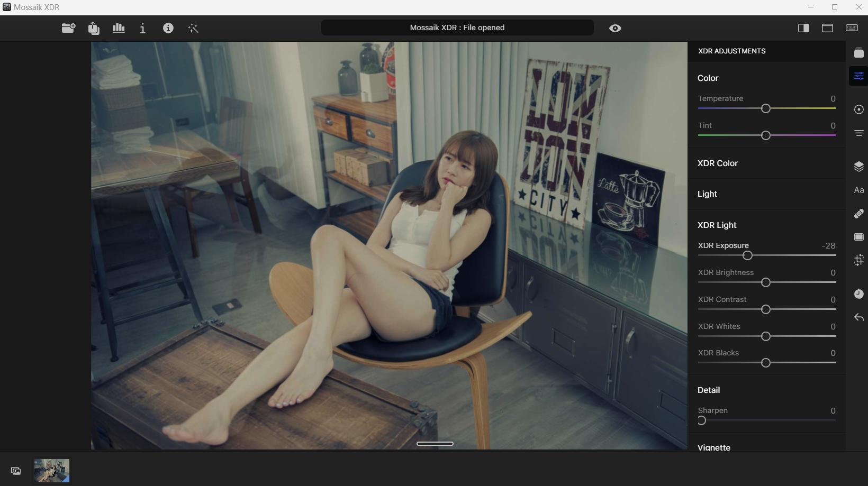Toggle the eye preview icon

coord(615,28)
